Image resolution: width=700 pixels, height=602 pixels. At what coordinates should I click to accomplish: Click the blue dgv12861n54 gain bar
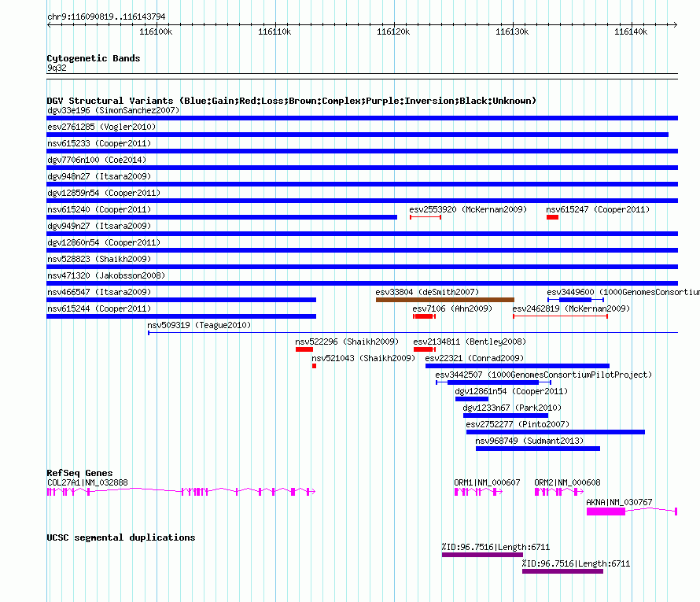[x=472, y=399]
